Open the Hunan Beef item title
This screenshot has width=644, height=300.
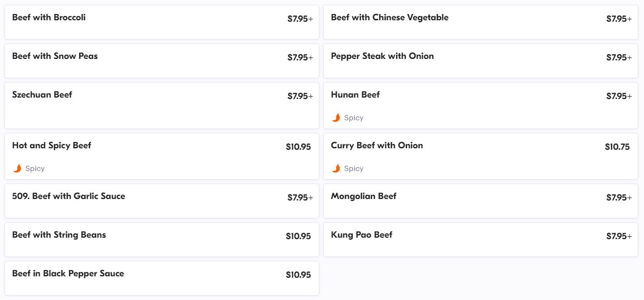[355, 95]
